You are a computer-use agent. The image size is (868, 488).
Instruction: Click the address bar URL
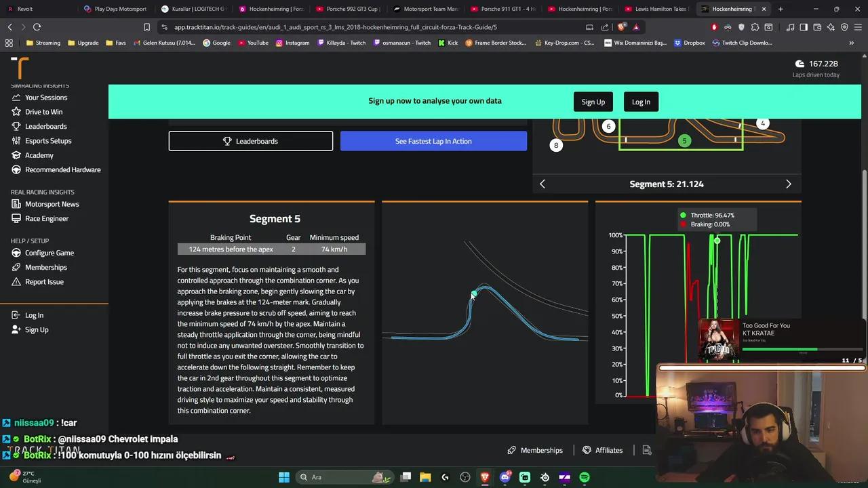click(336, 27)
